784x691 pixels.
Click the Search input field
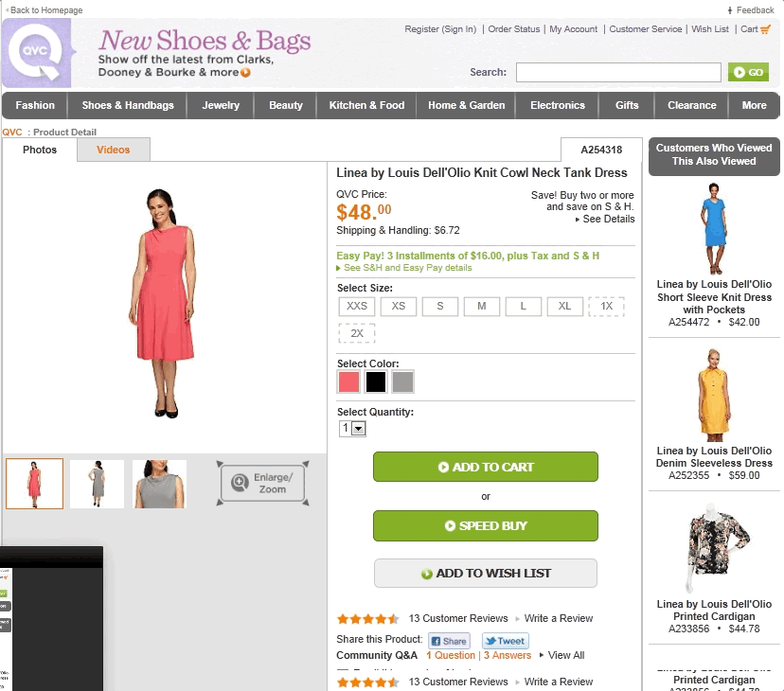[x=618, y=73]
